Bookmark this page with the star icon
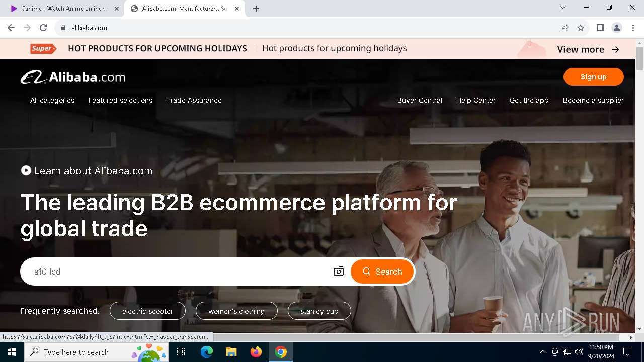The width and height of the screenshot is (644, 362). (581, 28)
